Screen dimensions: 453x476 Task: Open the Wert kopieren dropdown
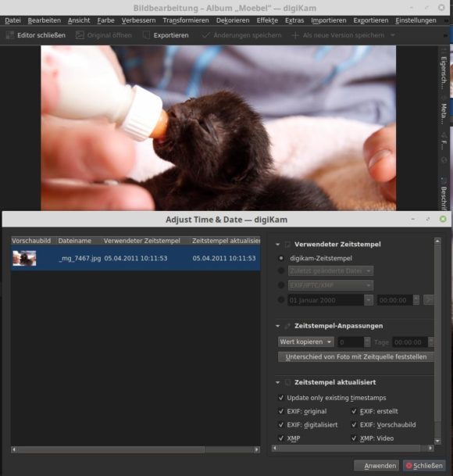306,342
